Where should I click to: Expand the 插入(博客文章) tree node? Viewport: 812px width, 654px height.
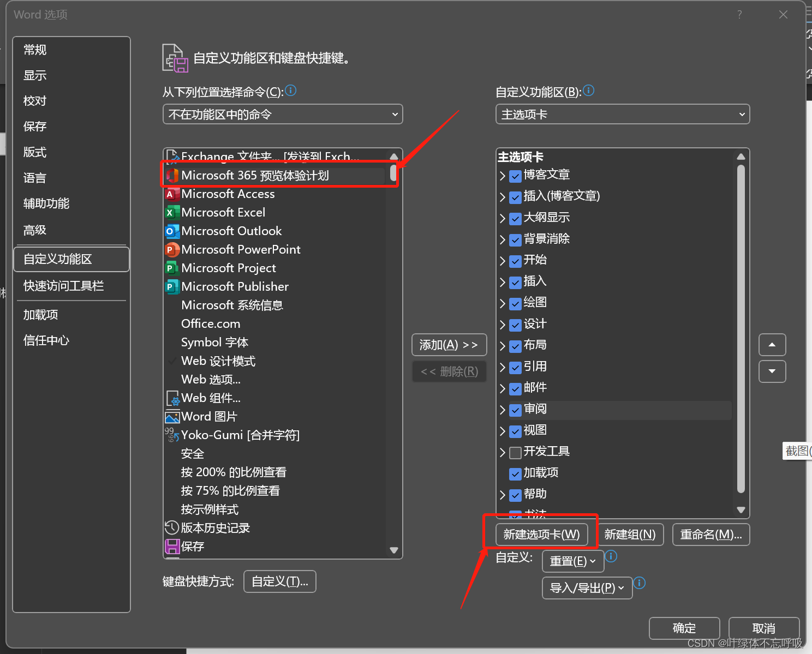(503, 197)
